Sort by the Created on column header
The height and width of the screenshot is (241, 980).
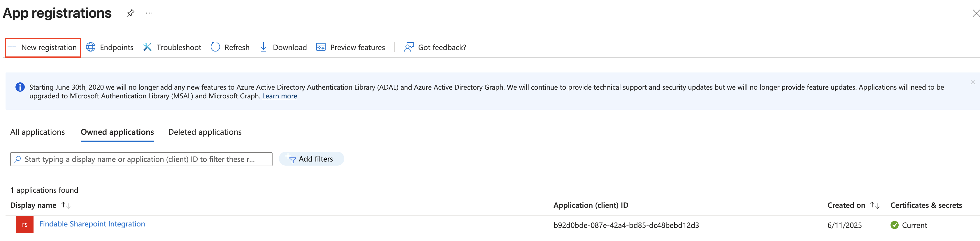coord(846,205)
